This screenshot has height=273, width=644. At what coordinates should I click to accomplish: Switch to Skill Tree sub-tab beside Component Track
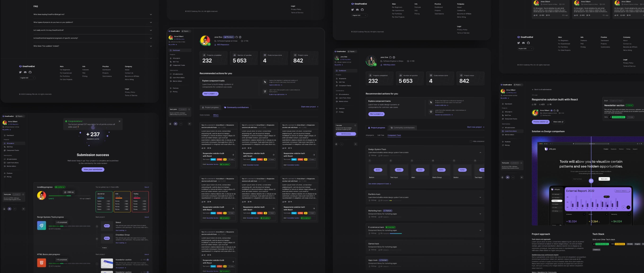380,135
